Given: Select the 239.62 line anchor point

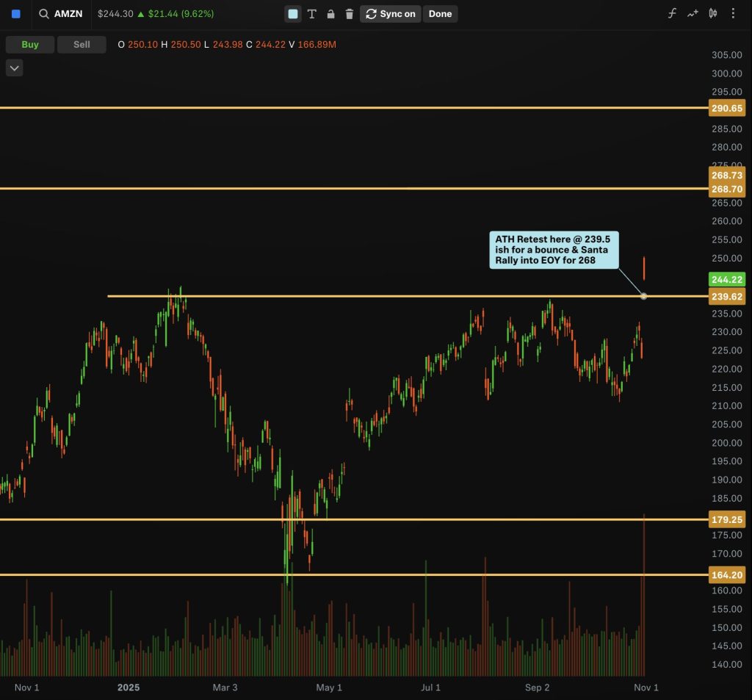Looking at the screenshot, I should pyautogui.click(x=644, y=296).
